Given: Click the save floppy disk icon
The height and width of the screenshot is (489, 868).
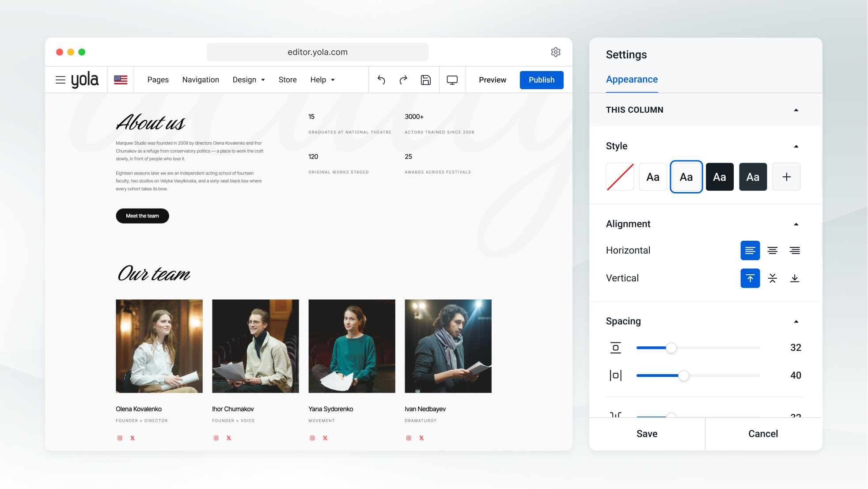Looking at the screenshot, I should coord(426,80).
